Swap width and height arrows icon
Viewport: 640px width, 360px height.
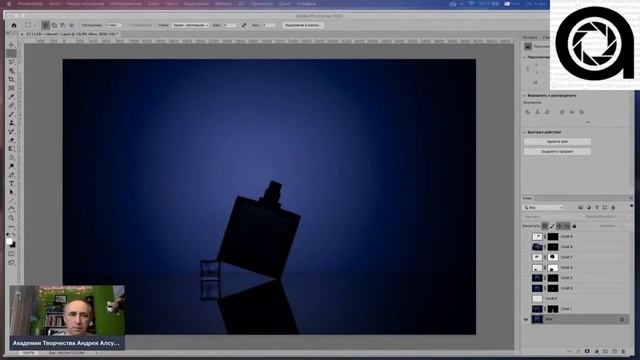(244, 25)
